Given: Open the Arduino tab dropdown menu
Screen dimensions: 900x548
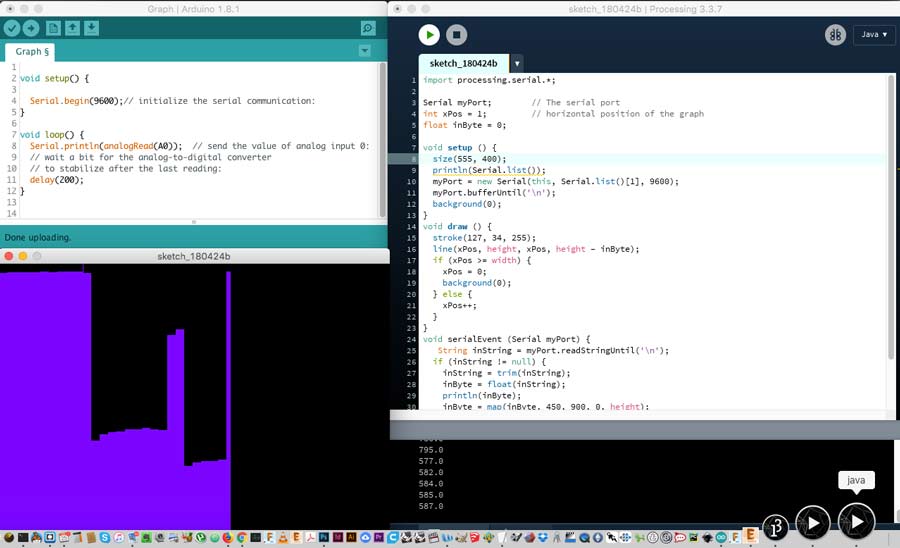Looking at the screenshot, I should click(365, 51).
